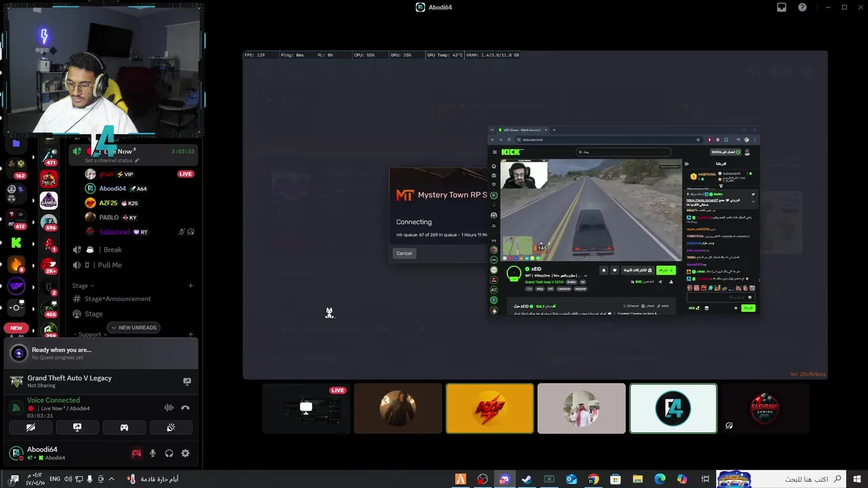The width and height of the screenshot is (868, 488).
Task: Open the server icon with 162 badge
Action: point(16,168)
